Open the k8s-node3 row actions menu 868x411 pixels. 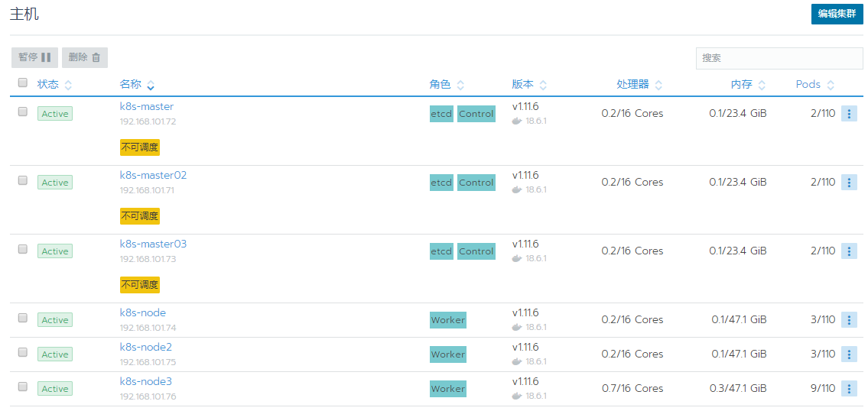click(x=849, y=388)
